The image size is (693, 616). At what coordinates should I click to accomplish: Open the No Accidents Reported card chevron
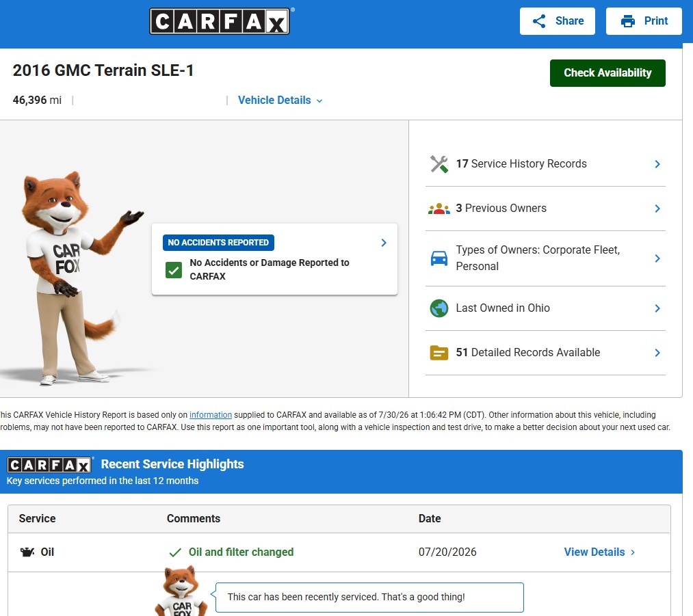pos(384,243)
